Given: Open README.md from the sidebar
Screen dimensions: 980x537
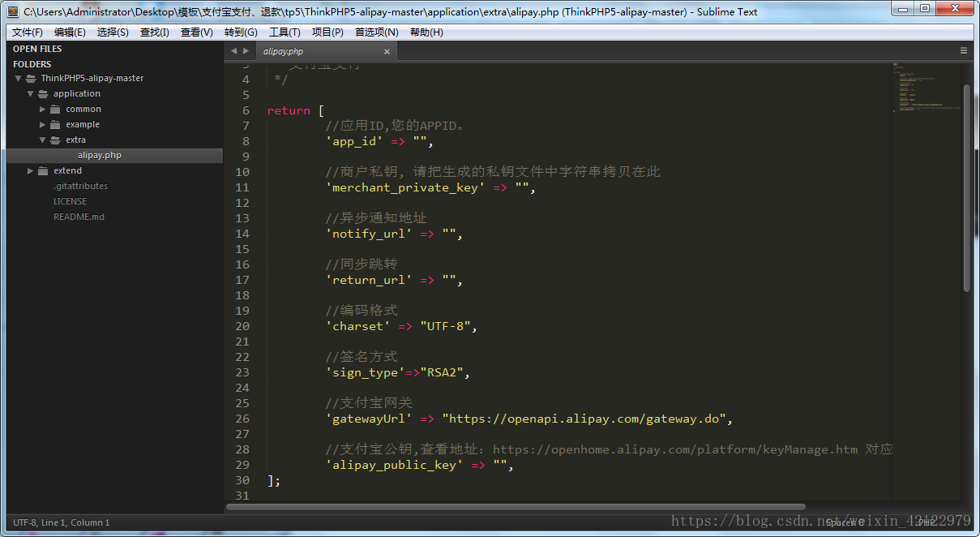Looking at the screenshot, I should tap(79, 217).
